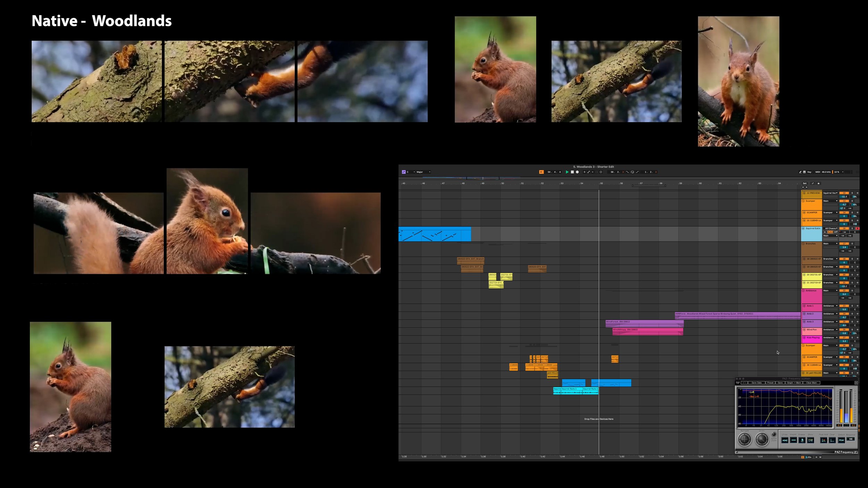Solo the 12 PREVIEW track
This screenshot has width=868, height=488.
[x=852, y=193]
